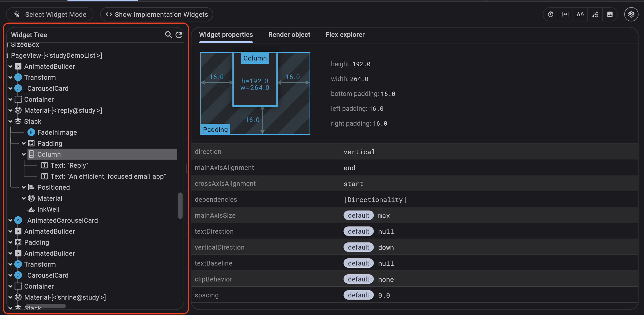Open the Flex explorer tab

pyautogui.click(x=345, y=34)
